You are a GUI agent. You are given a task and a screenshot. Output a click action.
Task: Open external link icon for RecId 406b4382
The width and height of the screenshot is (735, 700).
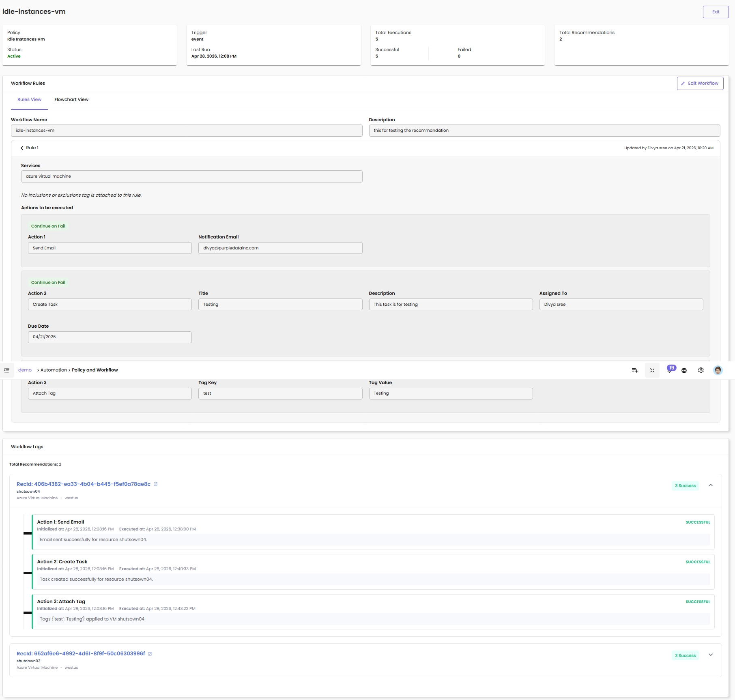coord(155,484)
